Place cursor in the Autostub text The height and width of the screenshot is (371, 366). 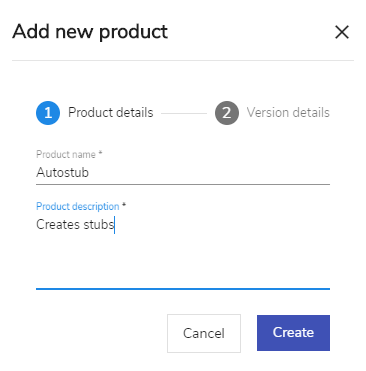[x=62, y=173]
